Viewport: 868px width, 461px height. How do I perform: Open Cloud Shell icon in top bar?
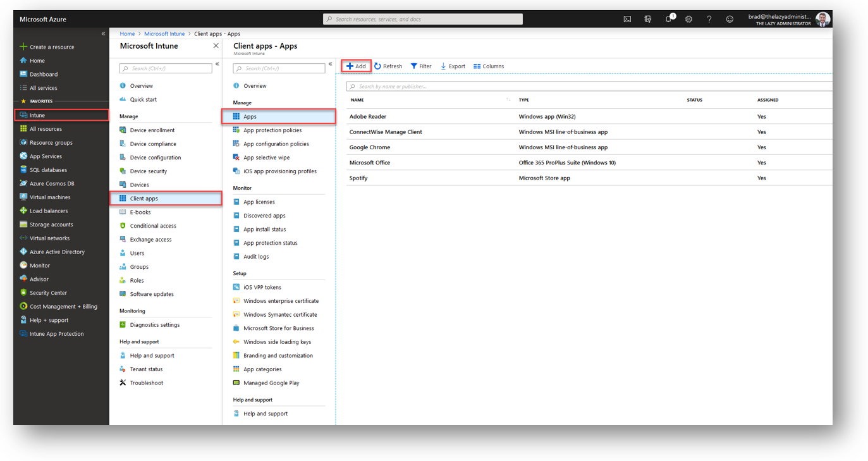pyautogui.click(x=627, y=19)
